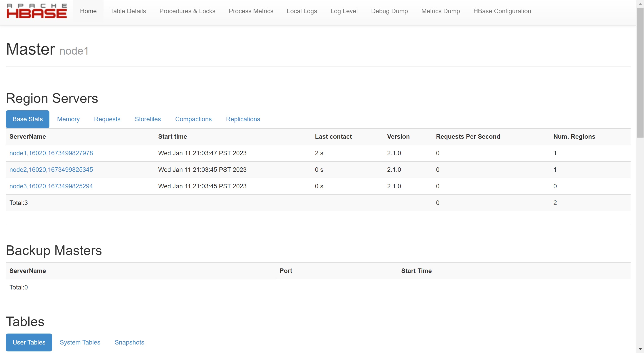Viewport: 644px width, 353px height.
Task: Click the vertical scrollbar thumb
Action: pos(640,72)
